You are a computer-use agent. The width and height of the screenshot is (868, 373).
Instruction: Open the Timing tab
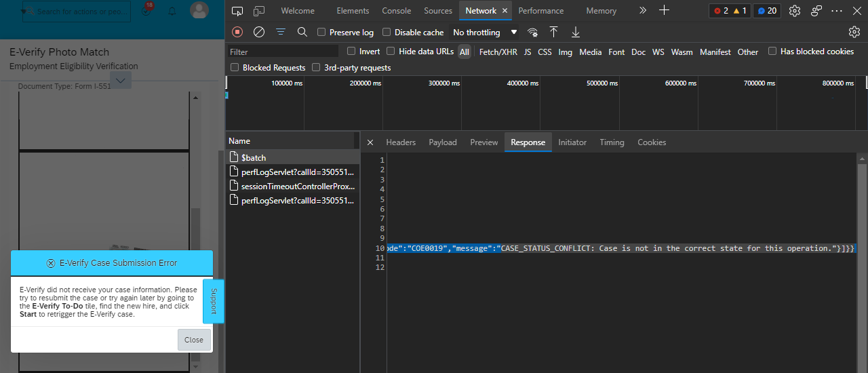612,142
